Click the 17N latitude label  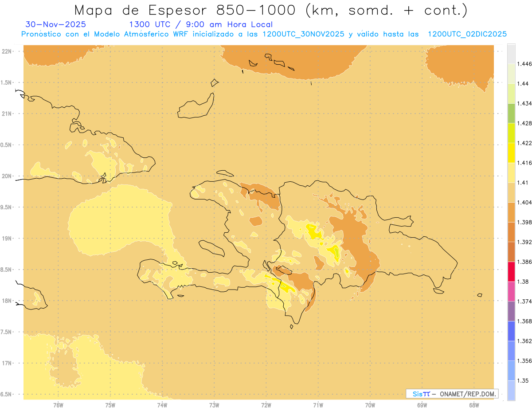coord(8,363)
